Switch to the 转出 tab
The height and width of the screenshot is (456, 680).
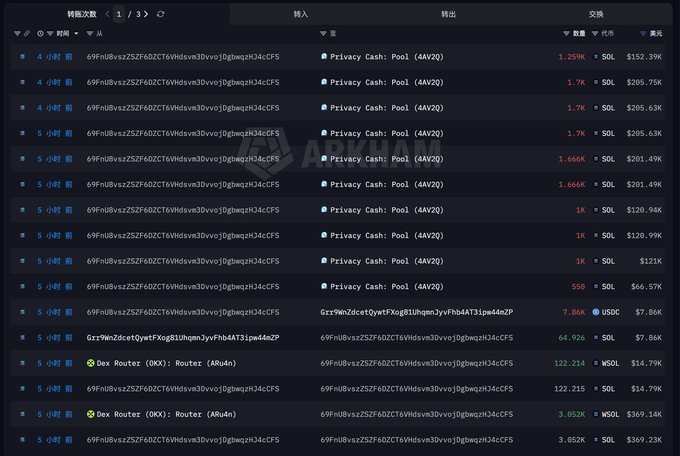[x=448, y=14]
